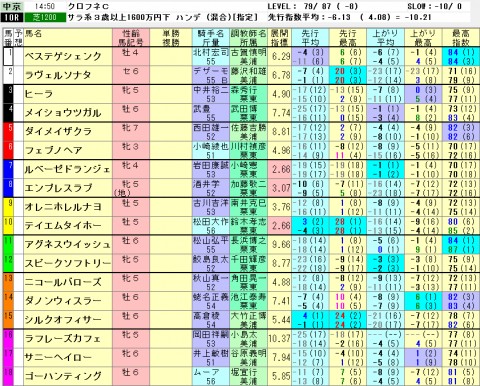The image size is (480, 386).
Task: Click jockey ムーア cell
Action: 211,376
